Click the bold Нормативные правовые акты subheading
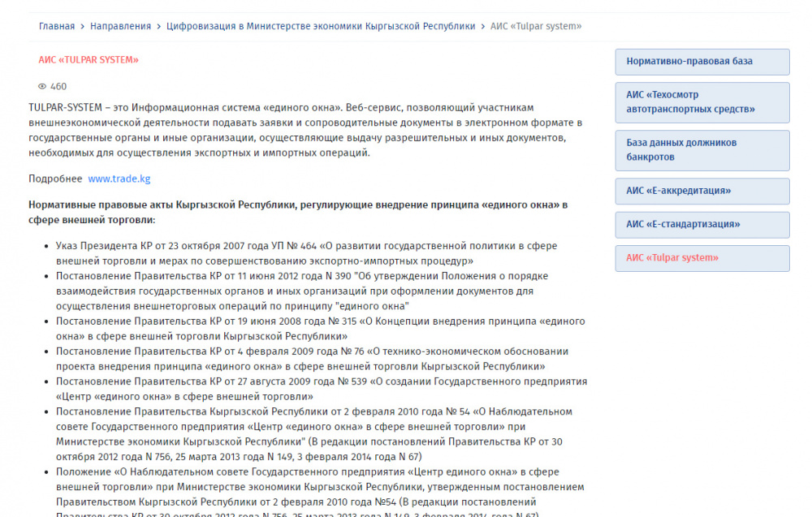The image size is (812, 517). tap(298, 213)
